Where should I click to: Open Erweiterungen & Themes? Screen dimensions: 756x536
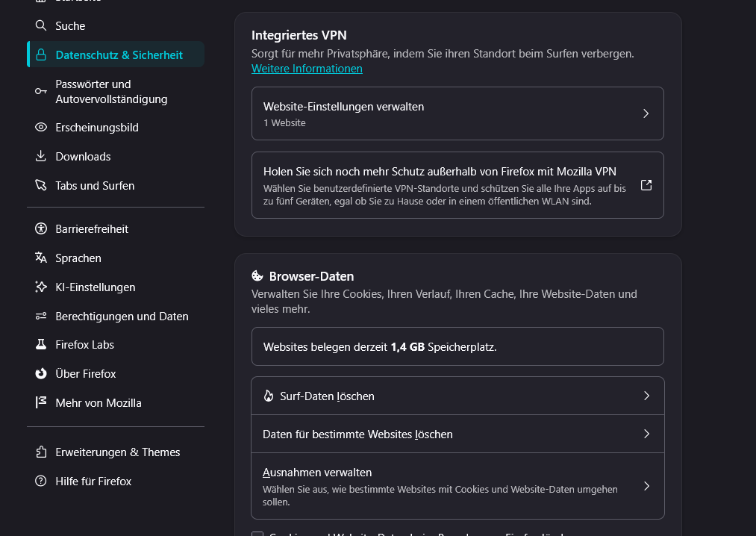(x=116, y=452)
